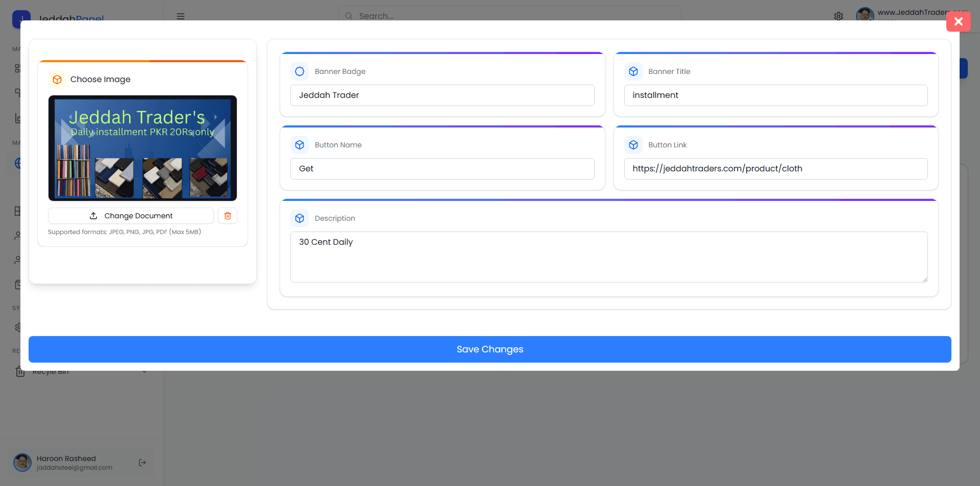Click the hamburger menu icon in the header
980x486 pixels.
[181, 16]
